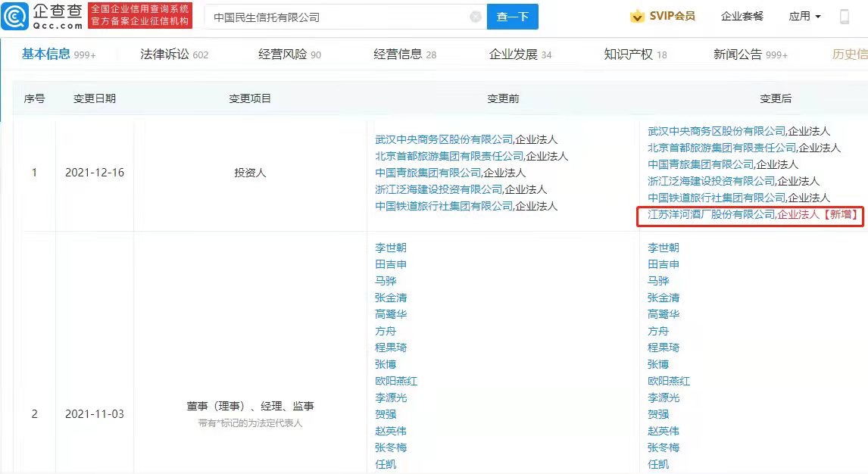Open 欧阳燕红 in the 变更后 column
Image resolution: width=868 pixels, height=474 pixels.
coord(669,381)
